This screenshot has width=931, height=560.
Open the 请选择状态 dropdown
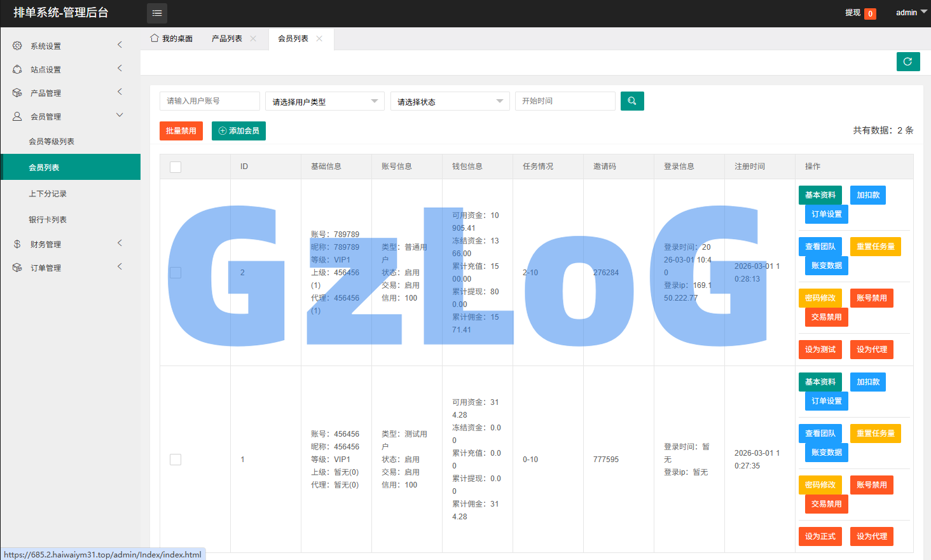pos(450,102)
